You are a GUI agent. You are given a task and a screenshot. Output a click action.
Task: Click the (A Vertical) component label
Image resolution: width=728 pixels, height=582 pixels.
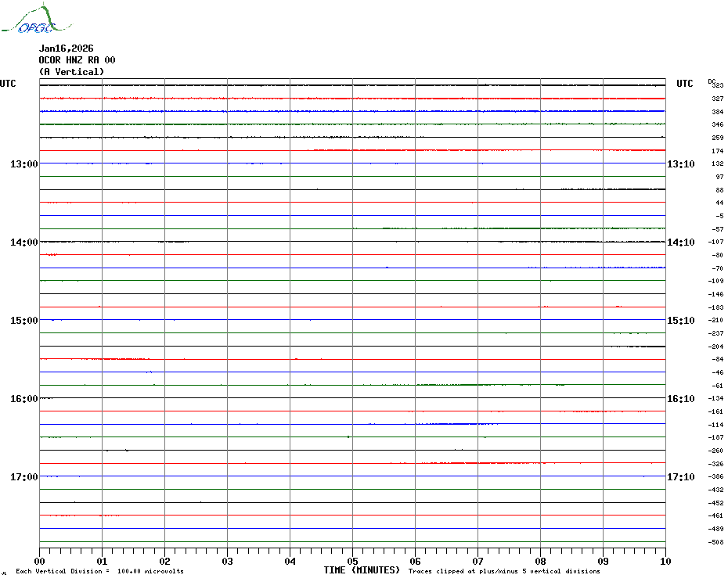coord(71,72)
